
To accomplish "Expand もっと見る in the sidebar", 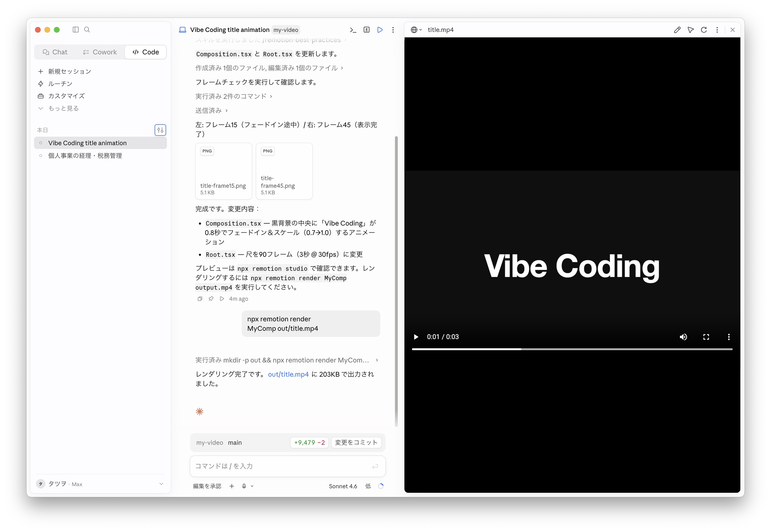I will [x=58, y=108].
